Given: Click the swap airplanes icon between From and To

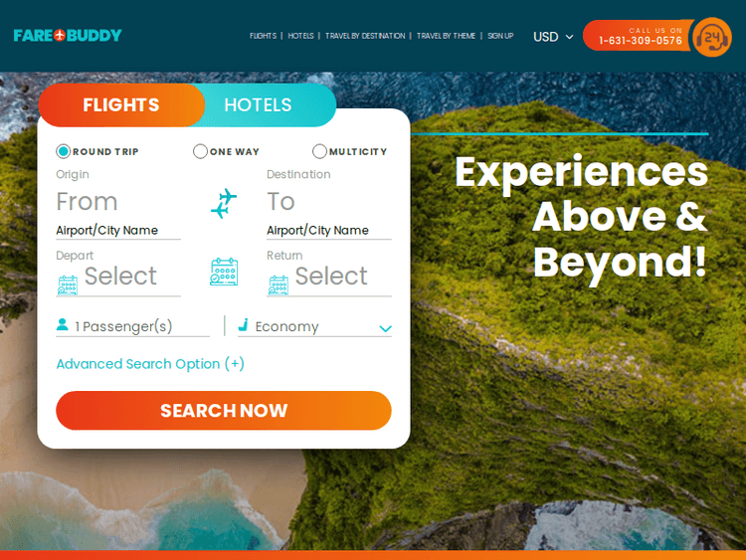Looking at the screenshot, I should tap(224, 203).
